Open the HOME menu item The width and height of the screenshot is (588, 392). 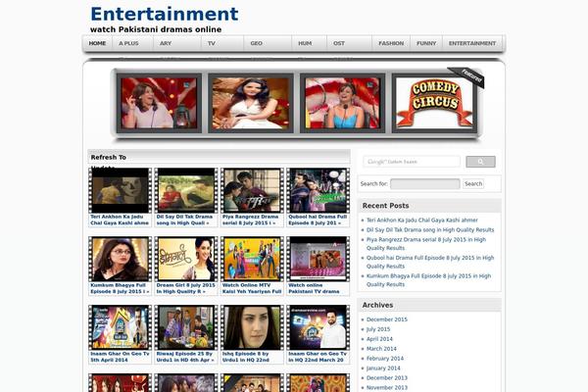click(97, 43)
